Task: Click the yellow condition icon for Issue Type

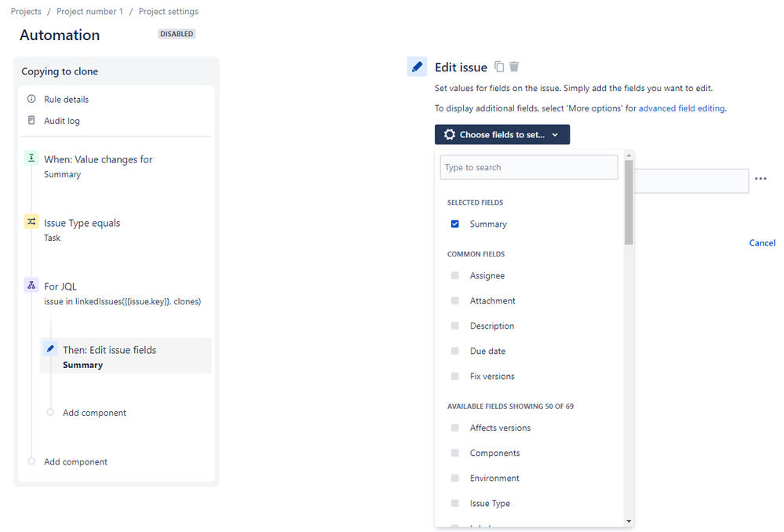Action: (x=31, y=221)
